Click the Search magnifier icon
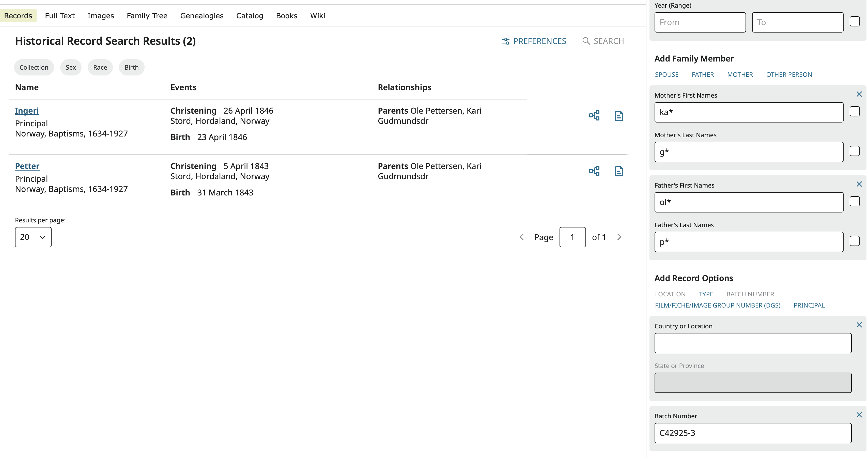Screen dimensions: 868x458 [586, 41]
